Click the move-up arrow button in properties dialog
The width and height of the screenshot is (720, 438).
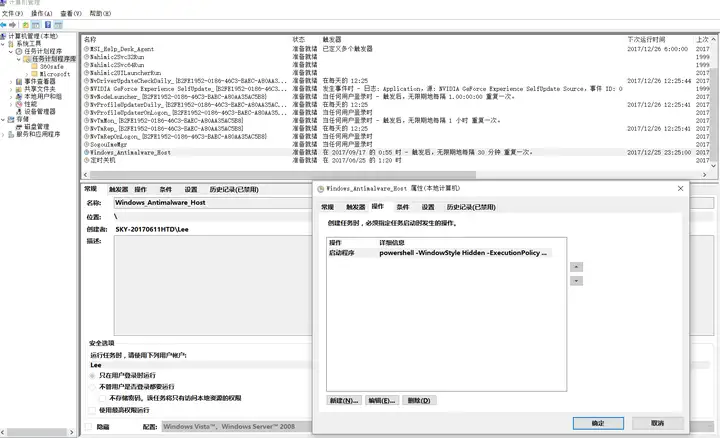click(576, 267)
